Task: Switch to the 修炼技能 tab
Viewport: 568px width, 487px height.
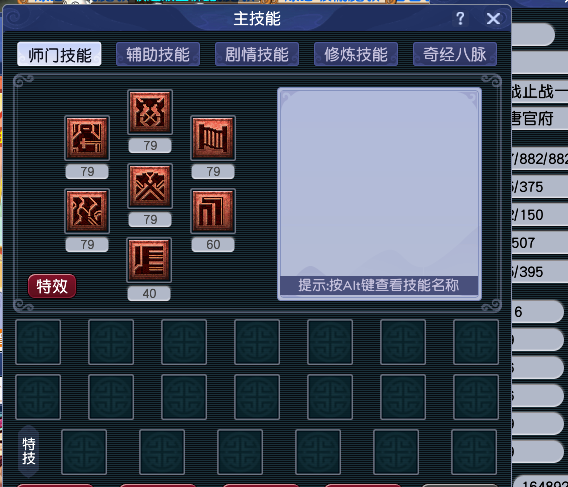Action: 356,54
